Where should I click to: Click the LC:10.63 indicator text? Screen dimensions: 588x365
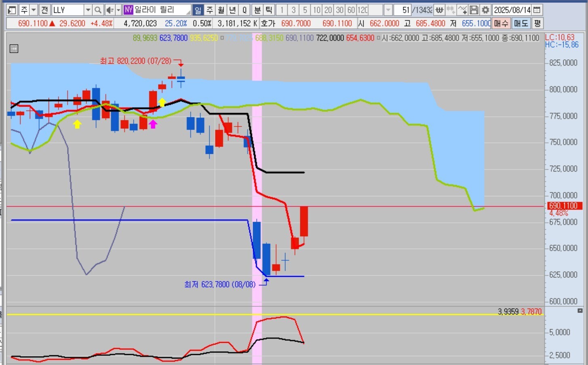560,37
